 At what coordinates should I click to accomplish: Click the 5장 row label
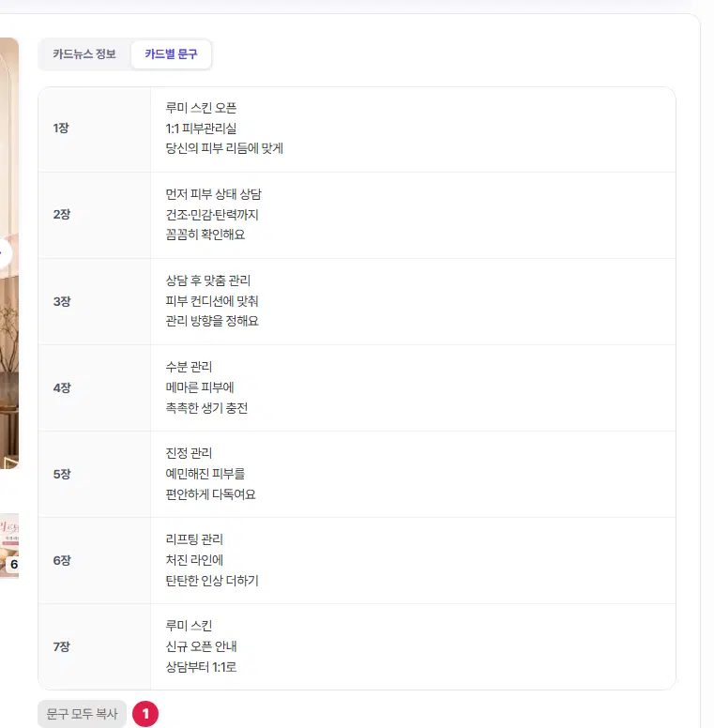pyautogui.click(x=62, y=474)
